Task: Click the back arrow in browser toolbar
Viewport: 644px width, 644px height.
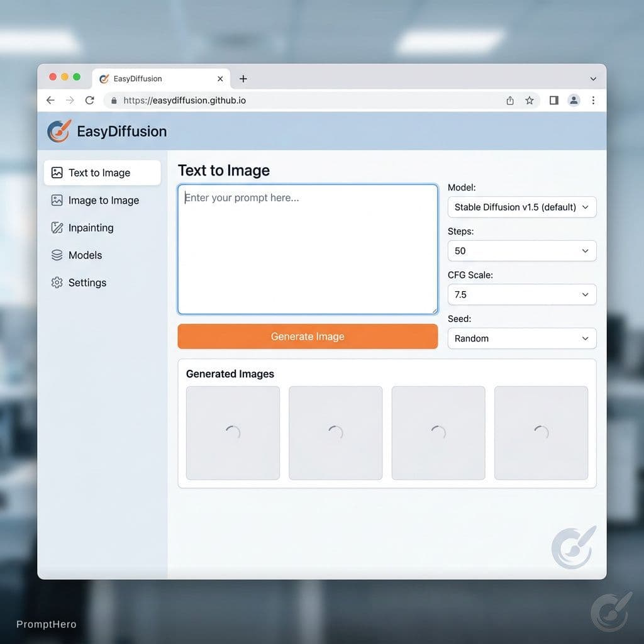Action: click(x=50, y=100)
